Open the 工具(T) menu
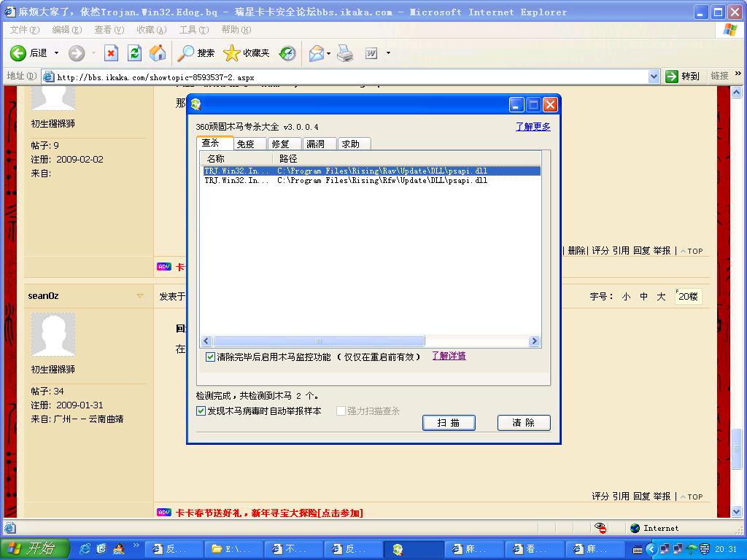The image size is (747, 560). point(194,29)
